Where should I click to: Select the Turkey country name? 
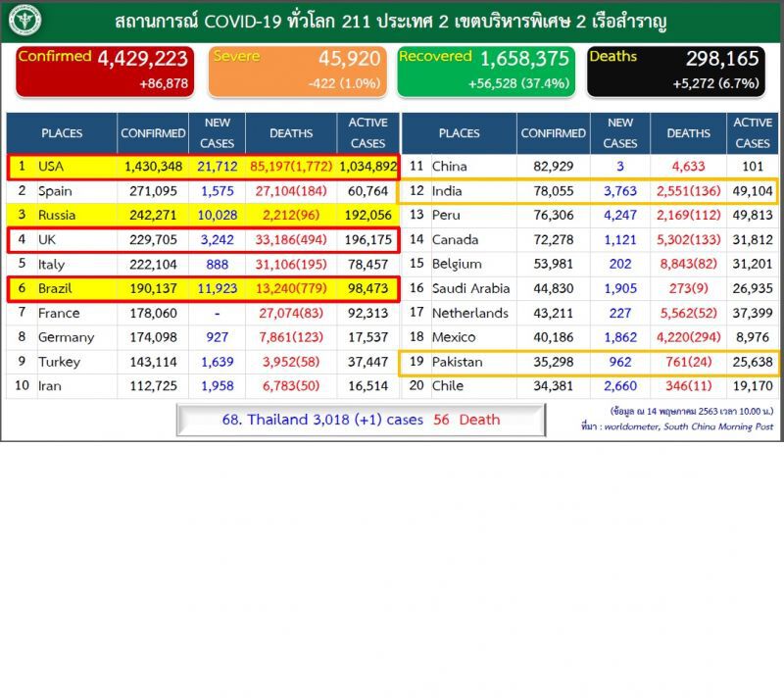(59, 362)
